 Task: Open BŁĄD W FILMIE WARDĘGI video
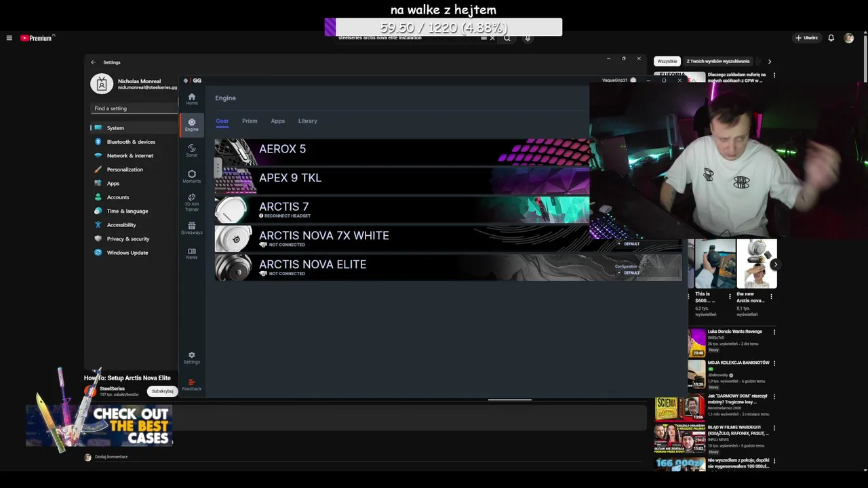(x=678, y=439)
